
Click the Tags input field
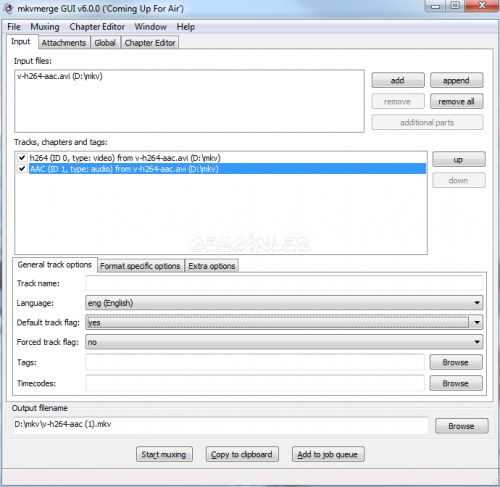255,362
